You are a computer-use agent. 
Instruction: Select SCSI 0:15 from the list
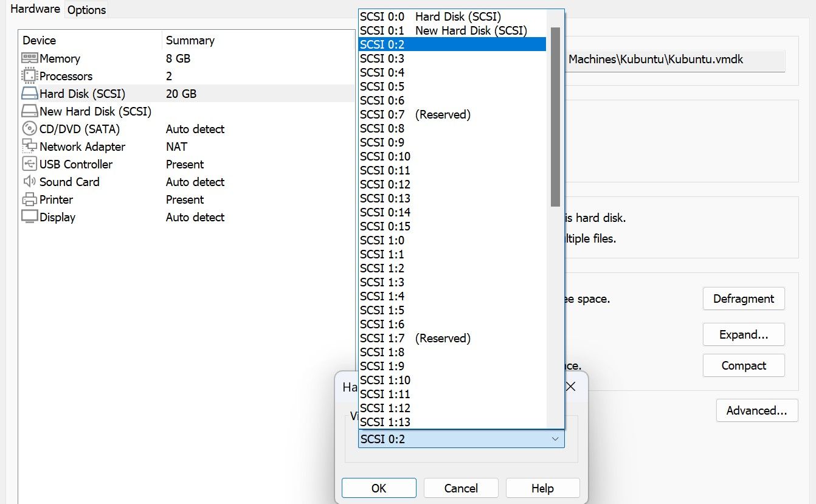click(385, 226)
